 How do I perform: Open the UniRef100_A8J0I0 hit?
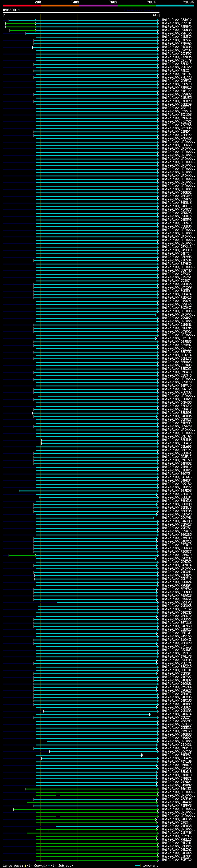pyautogui.click(x=177, y=20)
